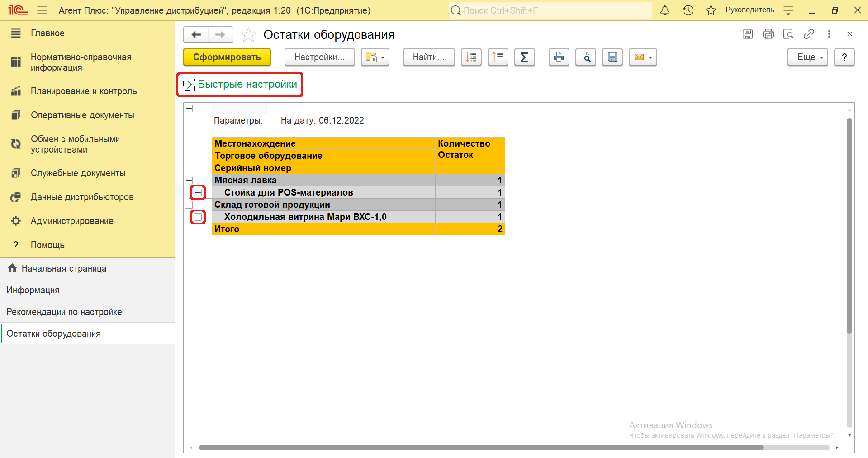The height and width of the screenshot is (458, 868).
Task: Go forward with the right arrow button
Action: coord(220,34)
